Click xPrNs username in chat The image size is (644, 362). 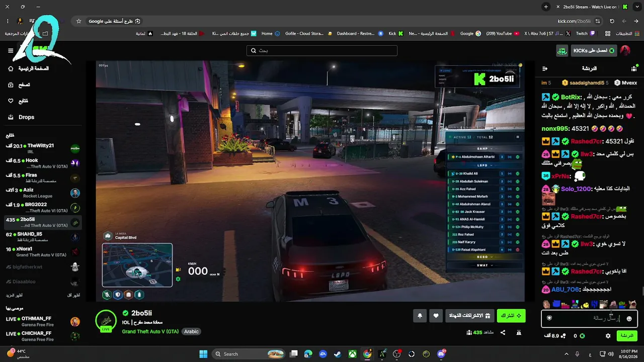tap(560, 176)
